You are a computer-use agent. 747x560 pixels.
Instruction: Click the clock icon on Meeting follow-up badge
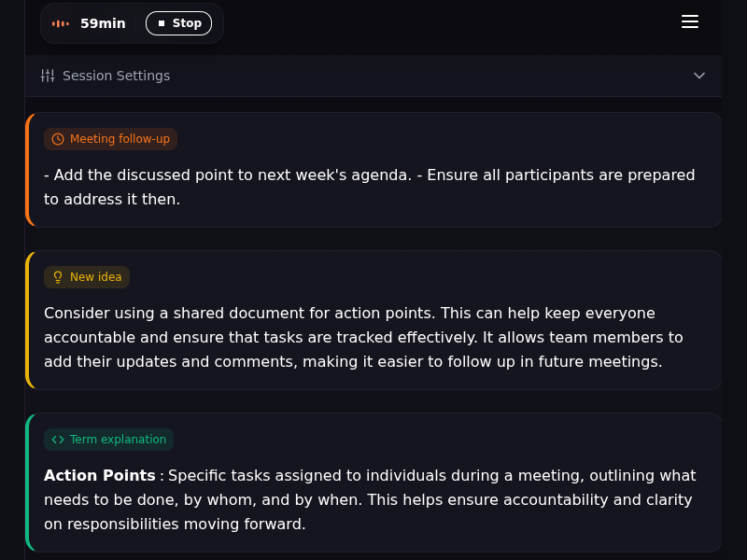58,138
